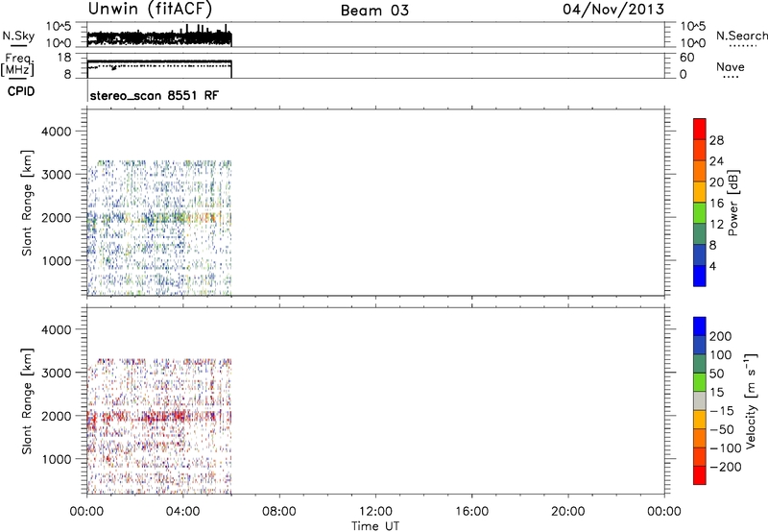Click the 'N.Search' legend label

(741, 36)
